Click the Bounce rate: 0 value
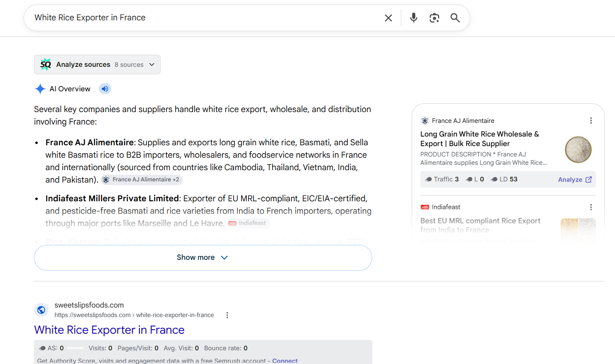Screen dimensions: 615x364 tap(226, 348)
